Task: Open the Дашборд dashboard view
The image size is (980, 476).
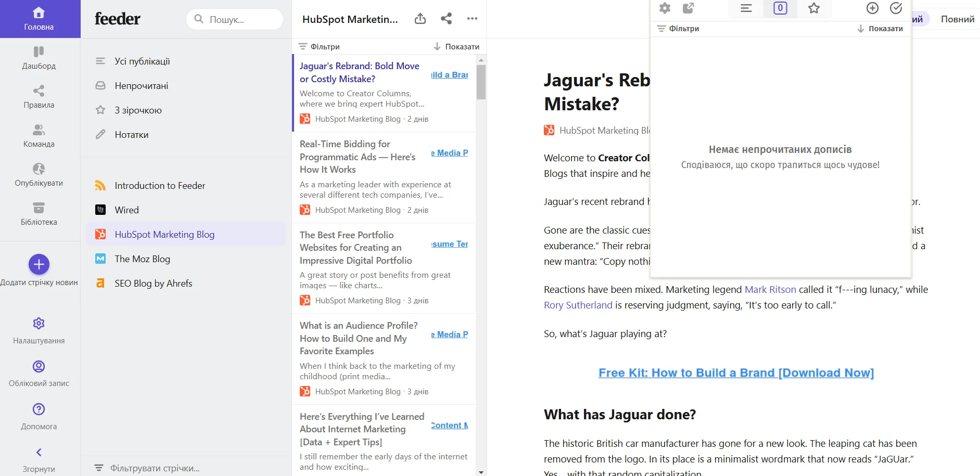Action: coord(39,58)
